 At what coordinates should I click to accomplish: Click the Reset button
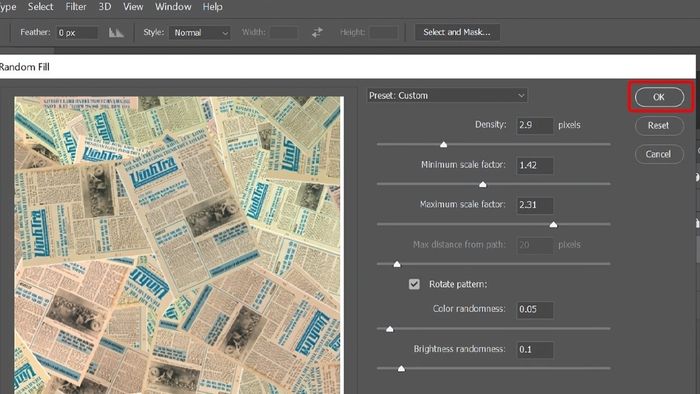pos(659,125)
